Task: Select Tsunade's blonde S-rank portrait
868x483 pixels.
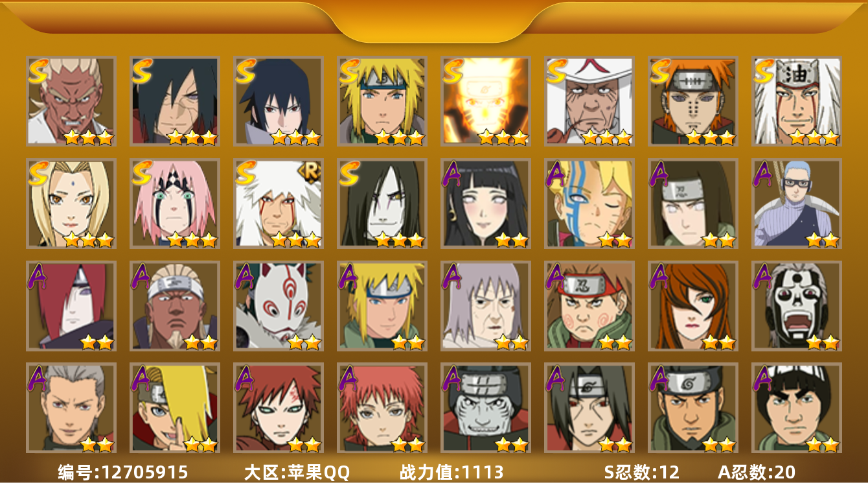Action: 71,204
